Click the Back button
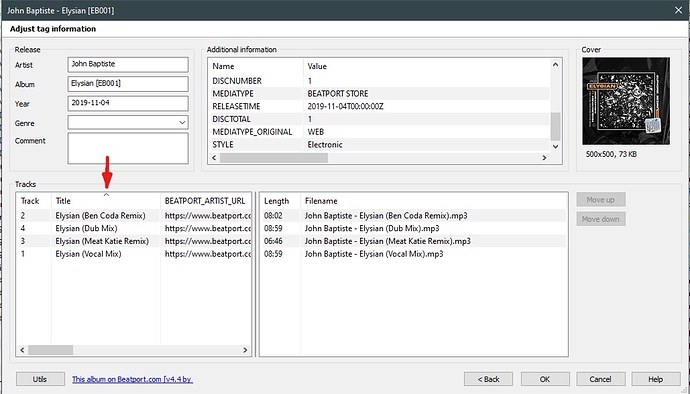The height and width of the screenshot is (394, 690). [488, 379]
